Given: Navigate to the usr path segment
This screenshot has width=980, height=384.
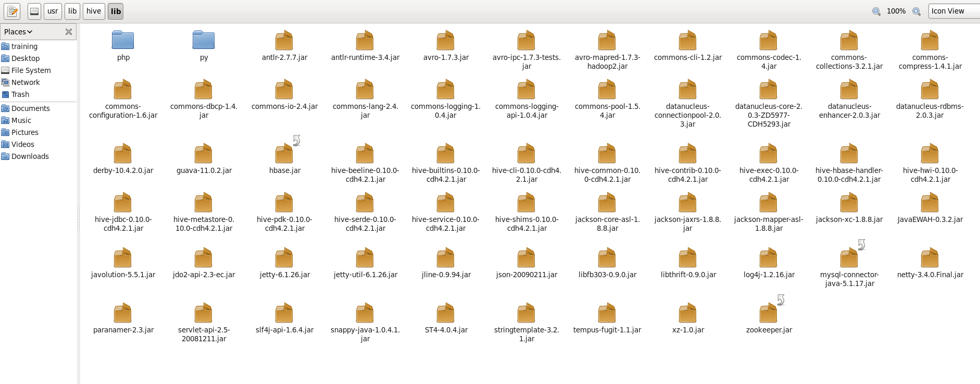Looking at the screenshot, I should pos(53,11).
